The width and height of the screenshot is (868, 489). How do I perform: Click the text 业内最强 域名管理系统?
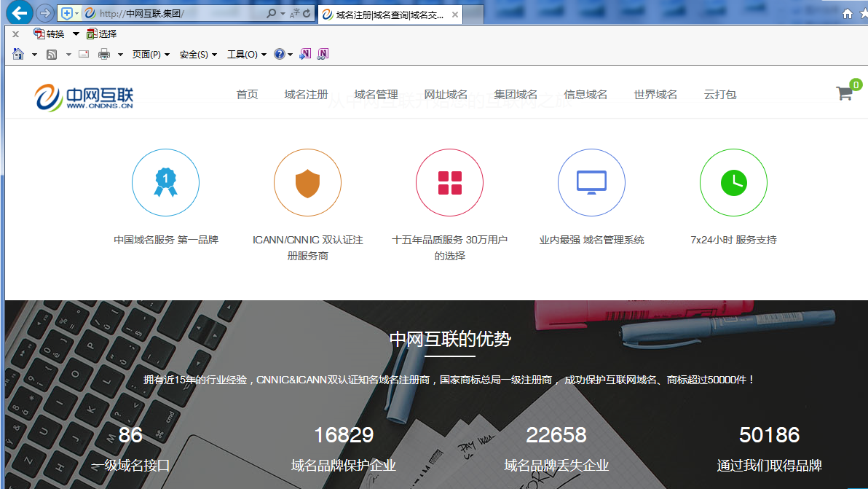pos(592,240)
